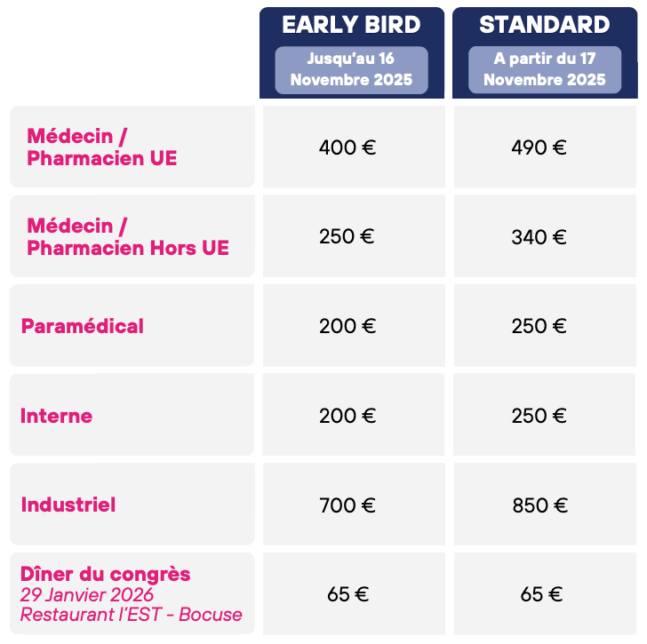Image resolution: width=647 pixels, height=644 pixels.
Task: Click the 340 € Standard price
Action: [539, 237]
